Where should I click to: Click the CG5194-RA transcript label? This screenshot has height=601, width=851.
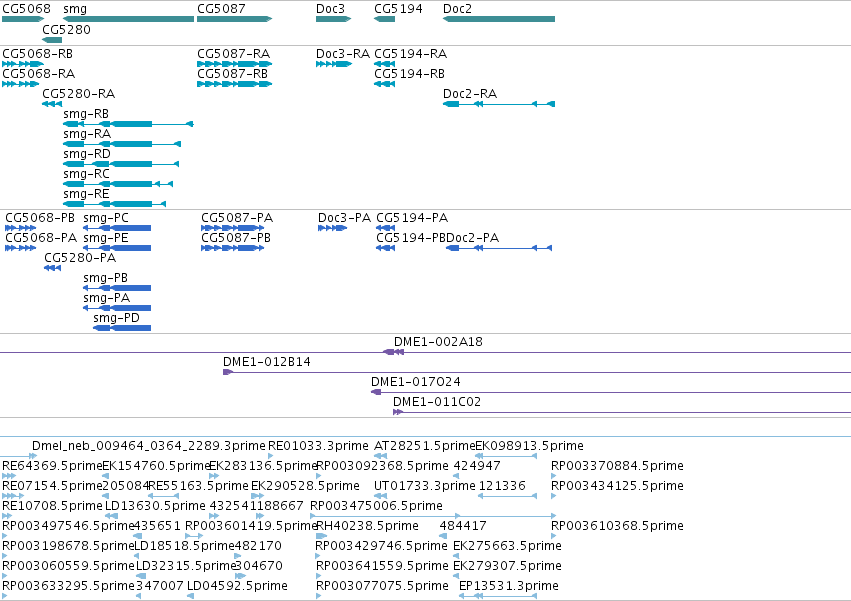click(410, 54)
